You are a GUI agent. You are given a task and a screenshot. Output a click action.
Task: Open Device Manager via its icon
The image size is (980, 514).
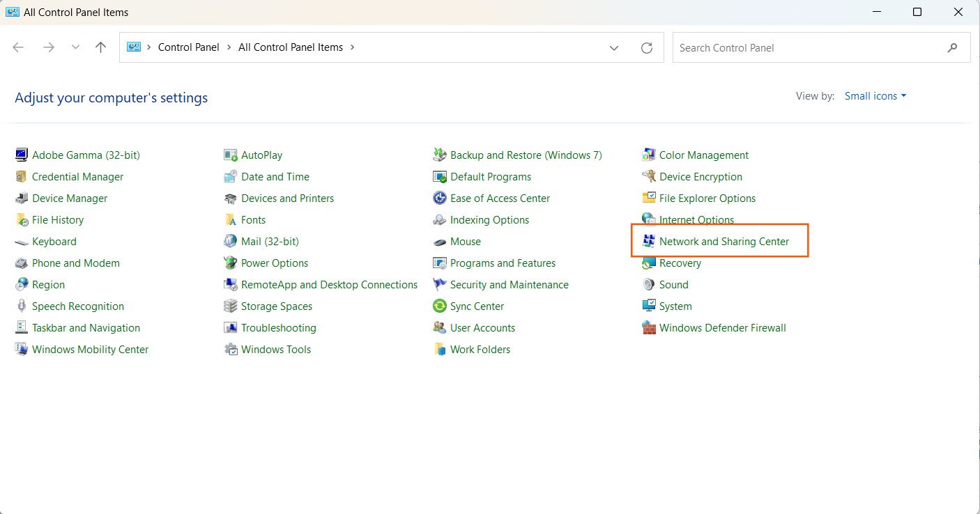(21, 198)
